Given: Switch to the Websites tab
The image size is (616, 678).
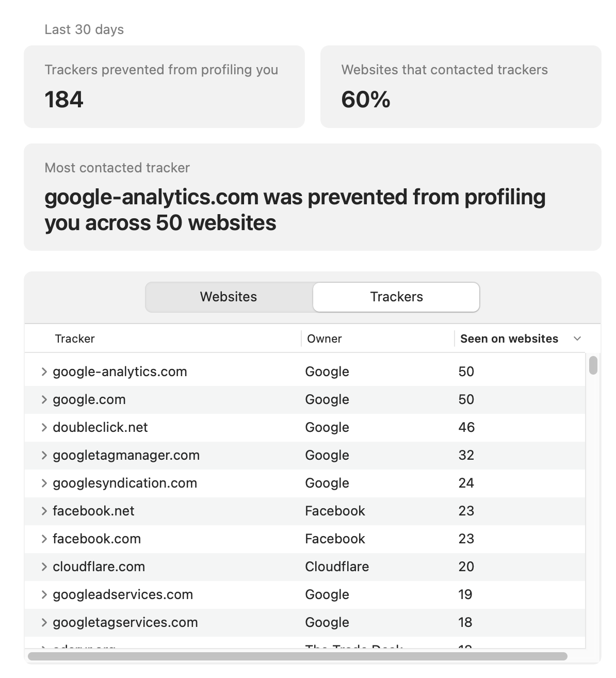Looking at the screenshot, I should (229, 297).
